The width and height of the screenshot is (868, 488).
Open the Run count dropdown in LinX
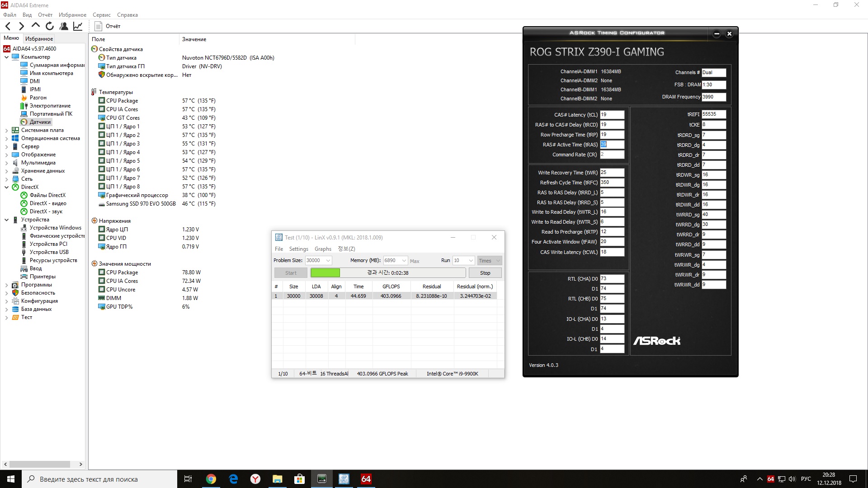[x=471, y=261]
